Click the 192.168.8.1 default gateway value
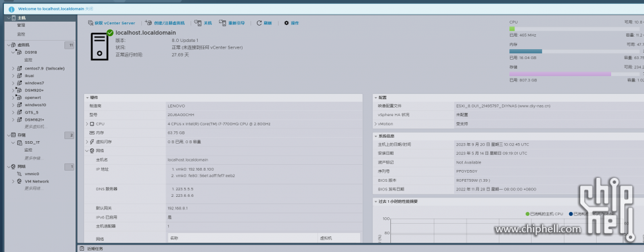Viewport: 644px width, 252px height. pyautogui.click(x=178, y=208)
